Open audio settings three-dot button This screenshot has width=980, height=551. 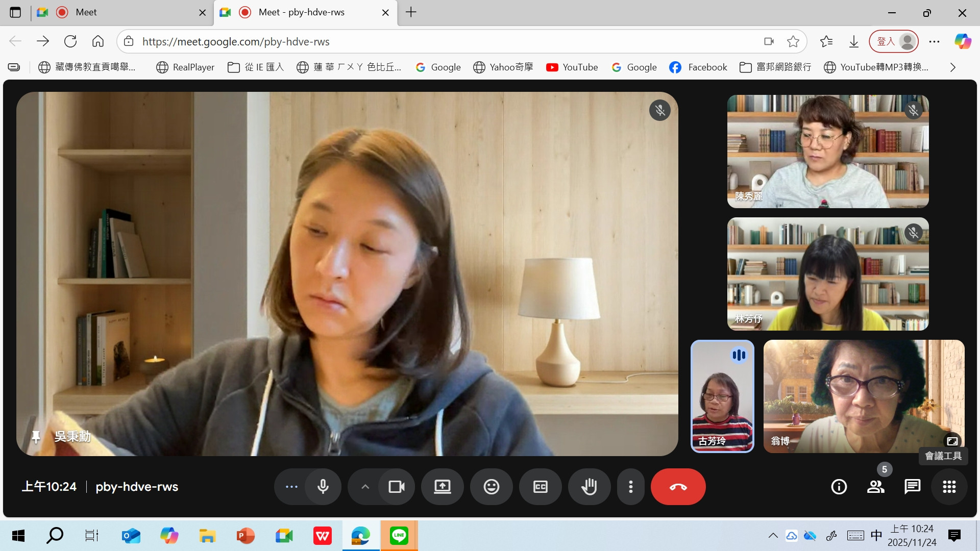click(x=291, y=487)
